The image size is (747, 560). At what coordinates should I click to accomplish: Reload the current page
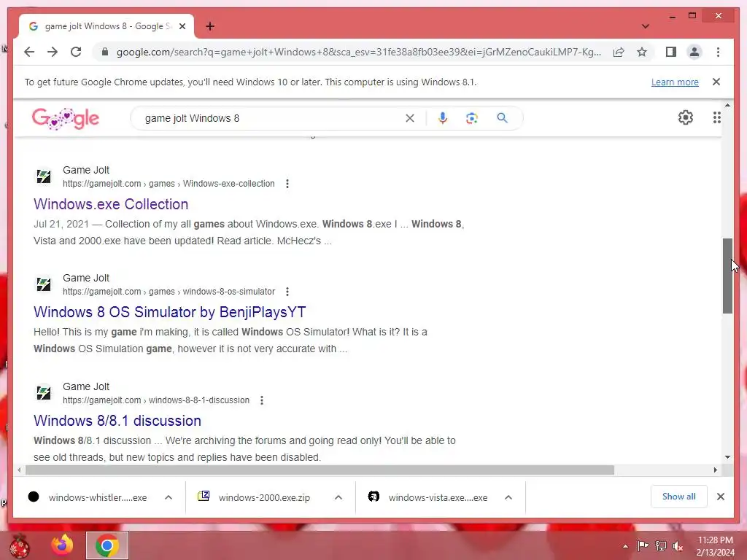pos(76,52)
